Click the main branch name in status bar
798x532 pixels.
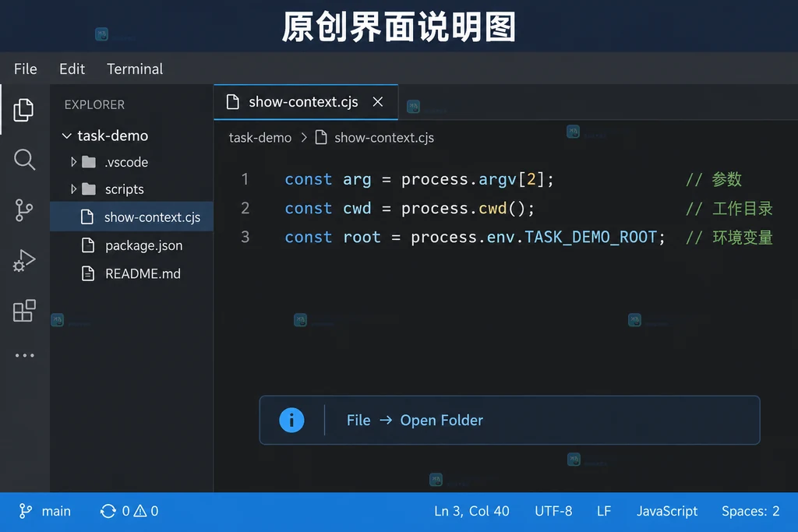point(56,511)
